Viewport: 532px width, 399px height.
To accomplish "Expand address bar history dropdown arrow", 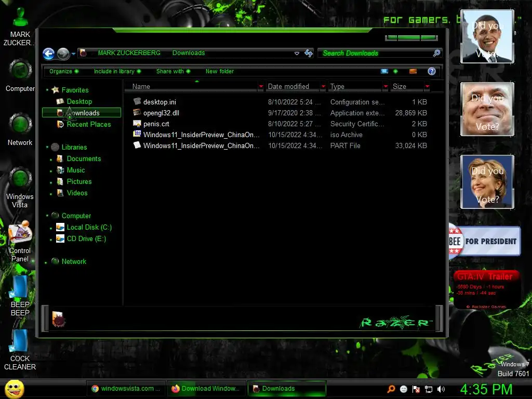I will (297, 54).
